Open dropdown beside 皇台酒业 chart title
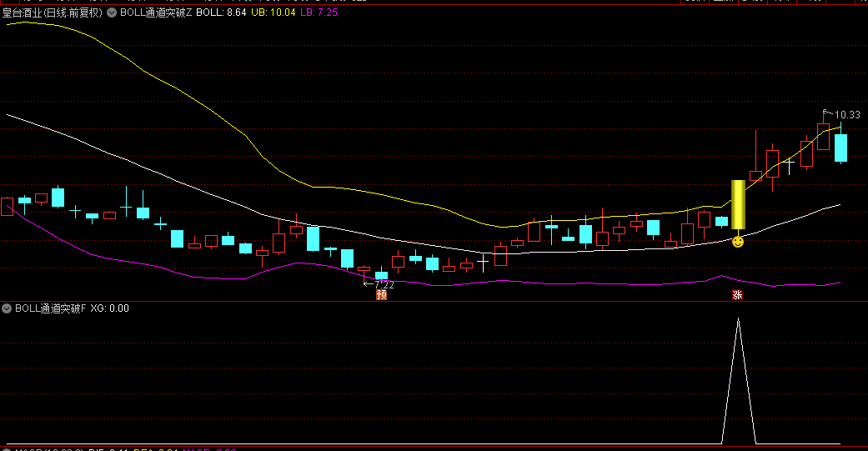 pos(112,13)
